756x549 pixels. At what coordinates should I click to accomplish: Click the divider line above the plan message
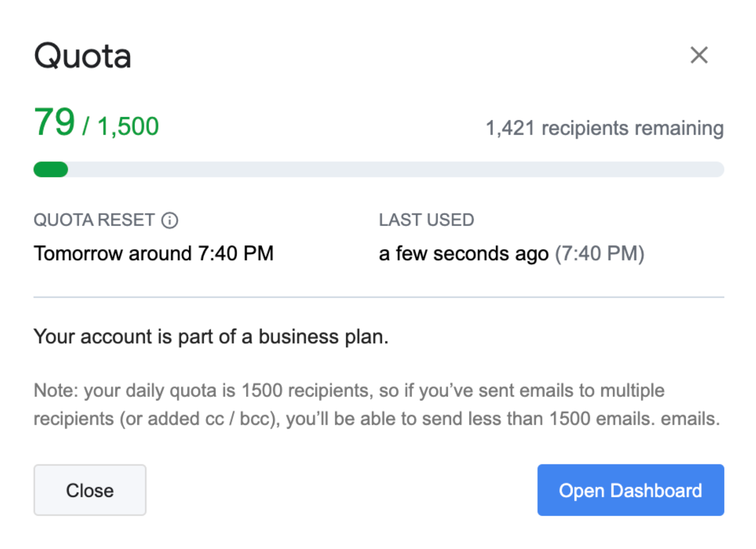coord(378,296)
